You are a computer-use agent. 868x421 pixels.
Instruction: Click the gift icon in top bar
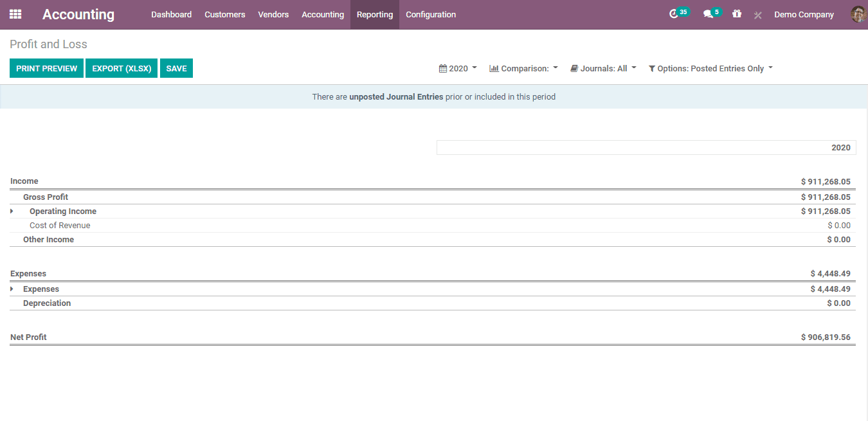point(737,14)
